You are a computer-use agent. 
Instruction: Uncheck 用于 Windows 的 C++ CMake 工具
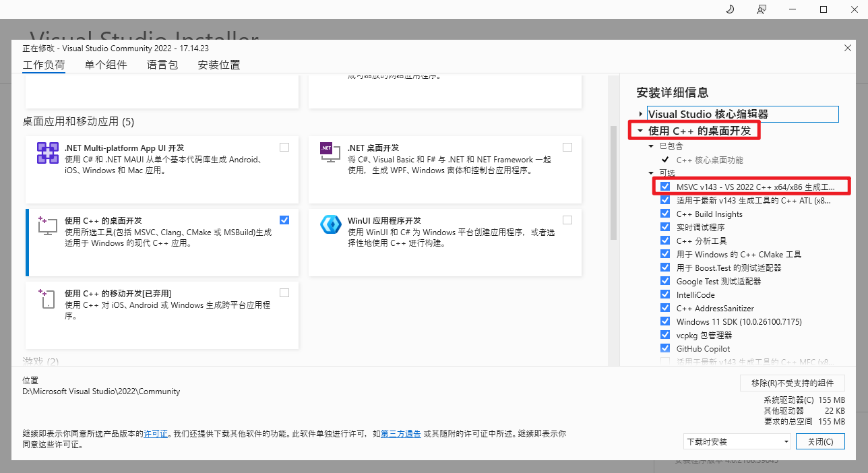click(666, 254)
